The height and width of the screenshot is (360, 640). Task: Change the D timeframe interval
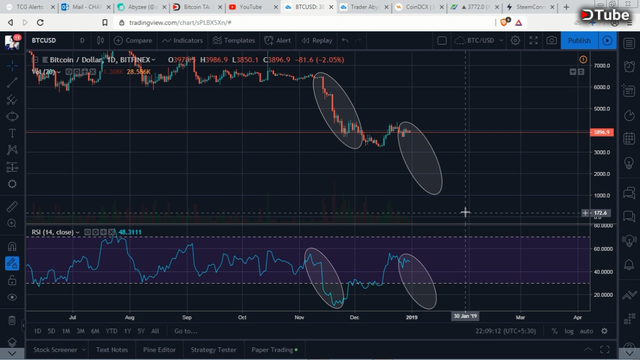pyautogui.click(x=82, y=40)
